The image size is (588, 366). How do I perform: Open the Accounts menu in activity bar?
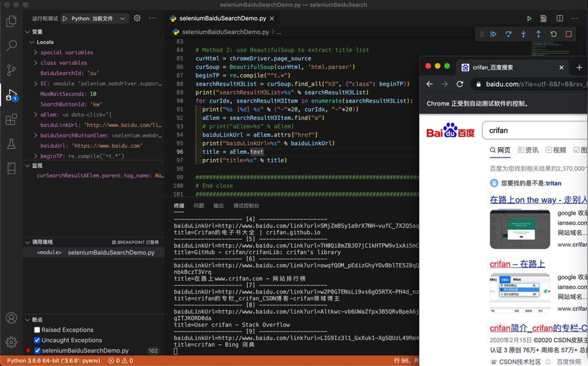11,318
